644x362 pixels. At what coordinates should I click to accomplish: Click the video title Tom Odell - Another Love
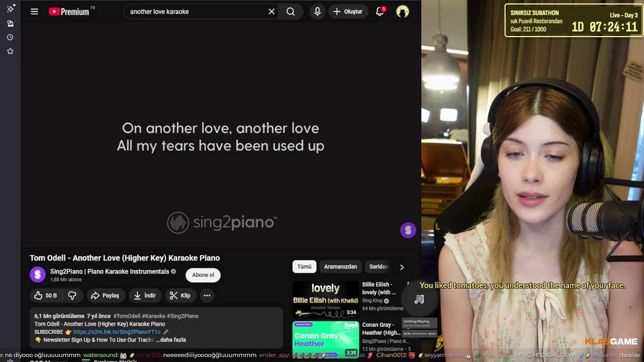(125, 258)
